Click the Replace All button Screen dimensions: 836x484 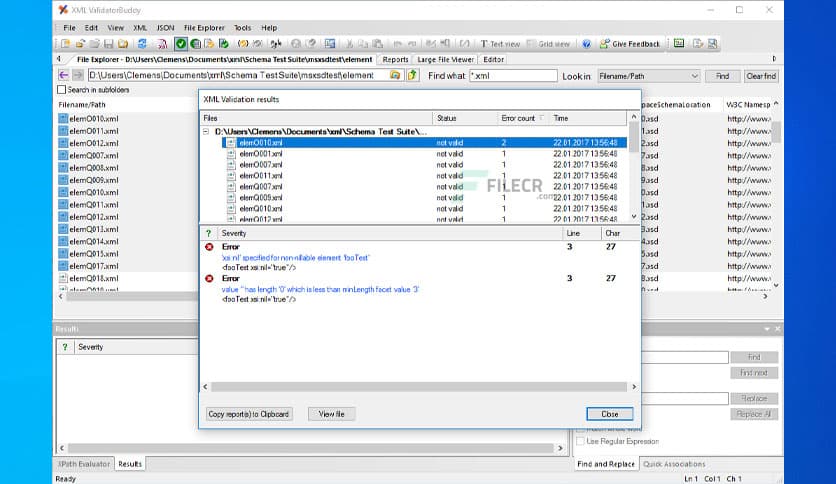(x=754, y=414)
